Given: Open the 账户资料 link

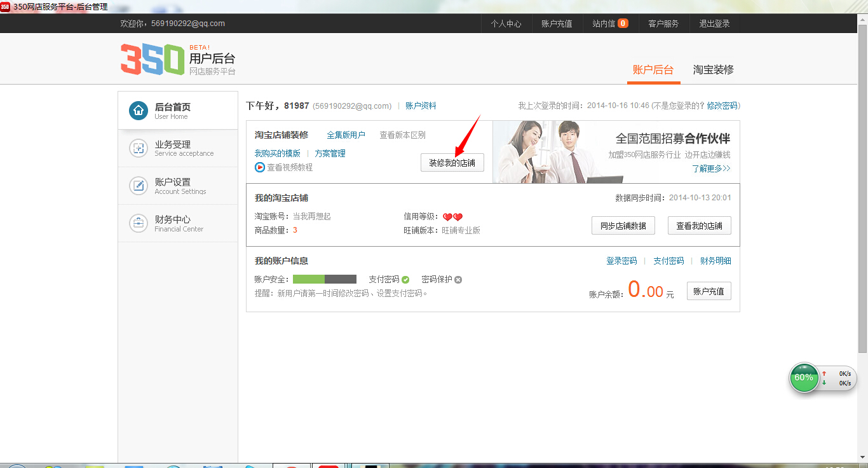Looking at the screenshot, I should [421, 106].
